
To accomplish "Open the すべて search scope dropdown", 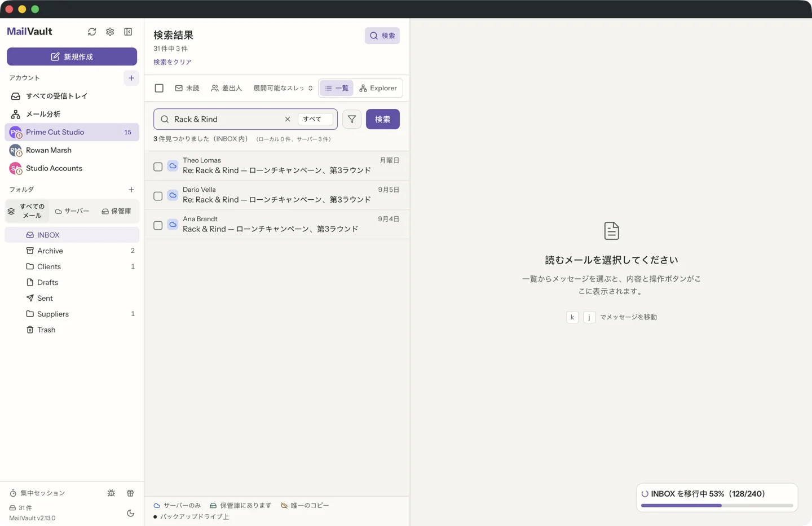I will coord(315,119).
